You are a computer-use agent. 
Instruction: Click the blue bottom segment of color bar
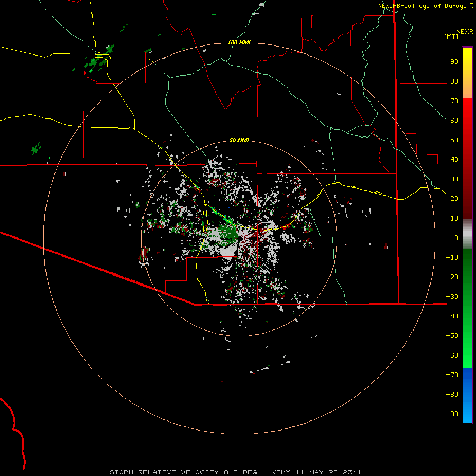pos(467,396)
